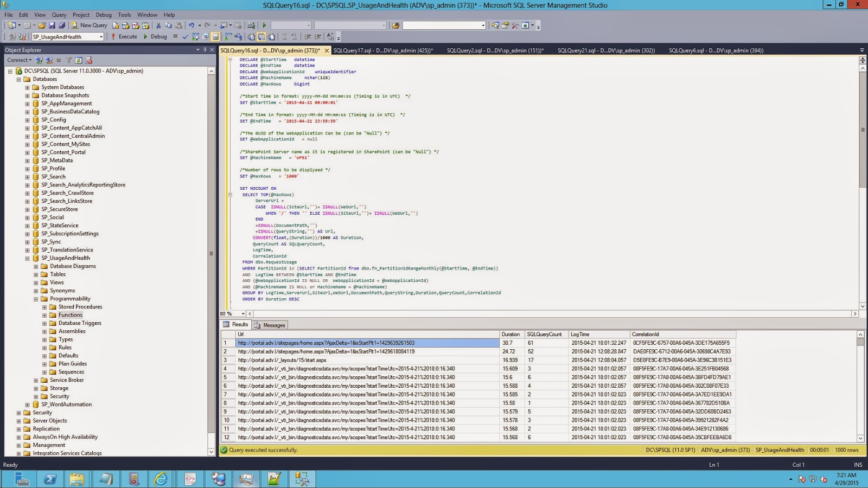Click the Object Explorer filter funnel icon
This screenshot has height=488, width=868.
(x=69, y=60)
